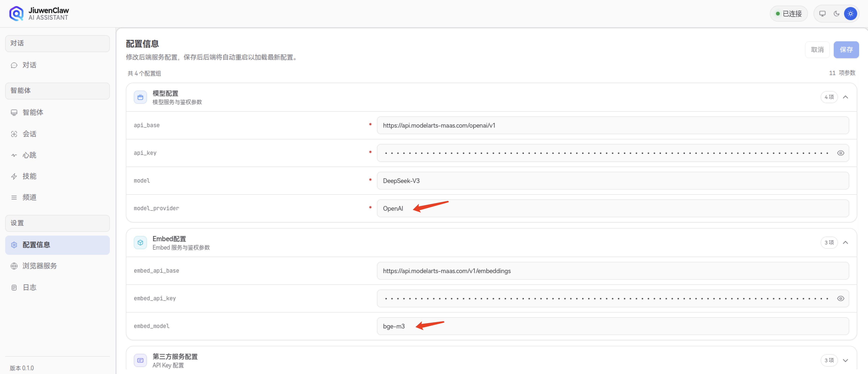Open 心跳 heartbeat page in sidebar

click(29, 155)
